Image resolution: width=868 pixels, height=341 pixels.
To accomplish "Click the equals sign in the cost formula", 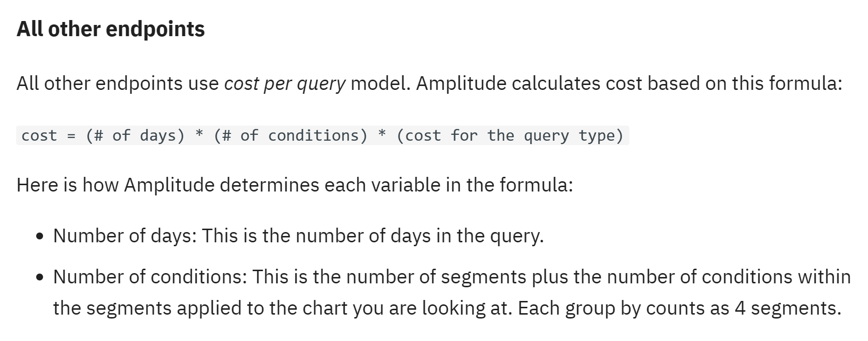I will (71, 136).
